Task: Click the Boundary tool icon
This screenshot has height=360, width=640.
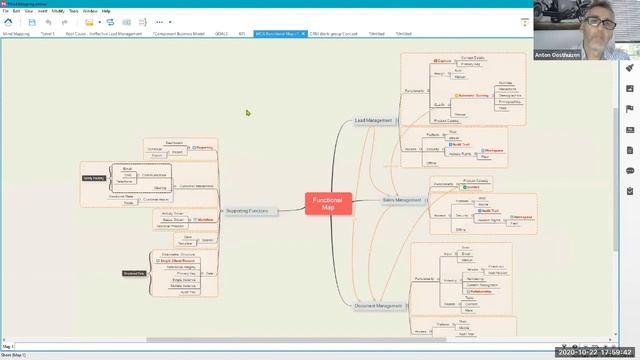Action: pos(127,22)
